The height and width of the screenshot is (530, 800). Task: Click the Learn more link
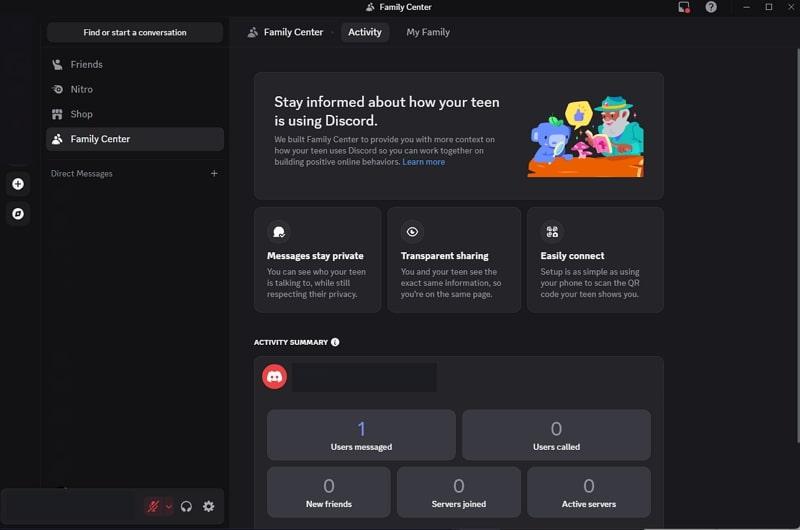(423, 162)
